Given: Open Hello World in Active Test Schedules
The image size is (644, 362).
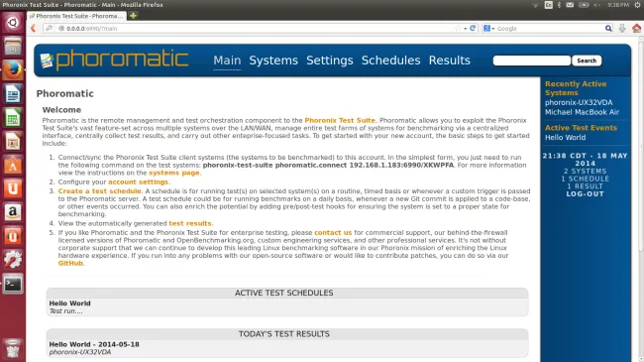Looking at the screenshot, I should point(69,303).
